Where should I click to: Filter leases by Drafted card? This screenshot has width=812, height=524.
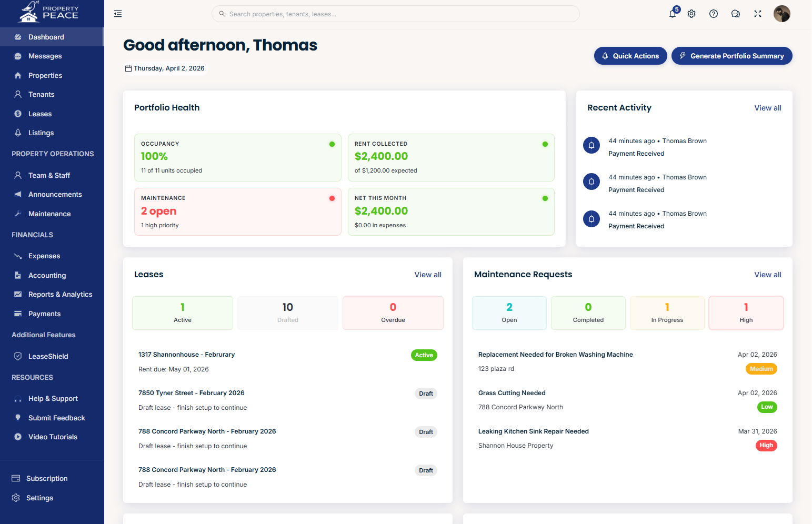tap(288, 313)
